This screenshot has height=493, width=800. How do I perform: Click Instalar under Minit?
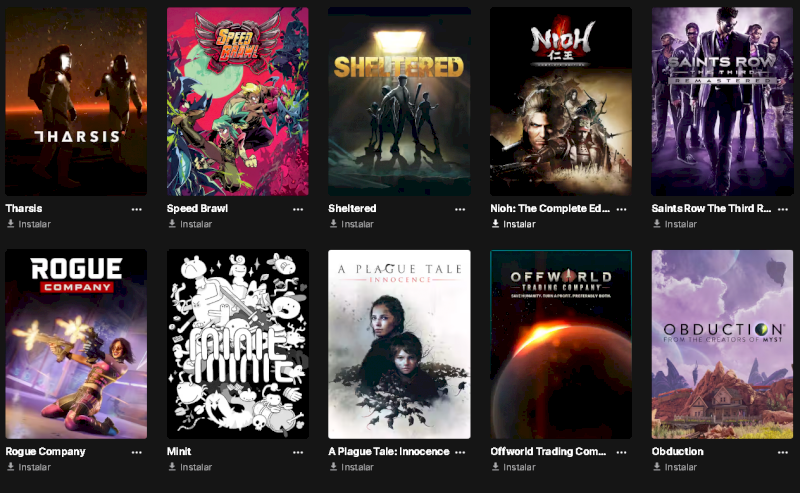(190, 467)
